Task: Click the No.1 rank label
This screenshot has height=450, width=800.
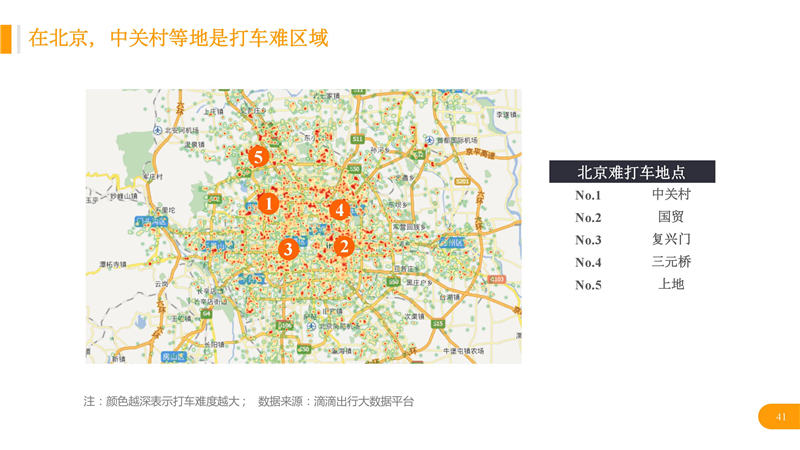Action: click(588, 195)
